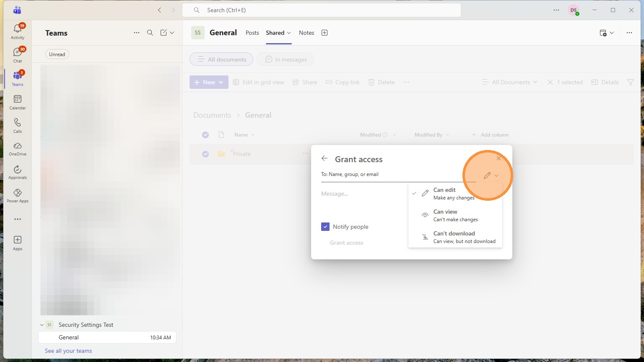Switch to the Posts tab
This screenshot has width=644, height=362.
(x=252, y=33)
